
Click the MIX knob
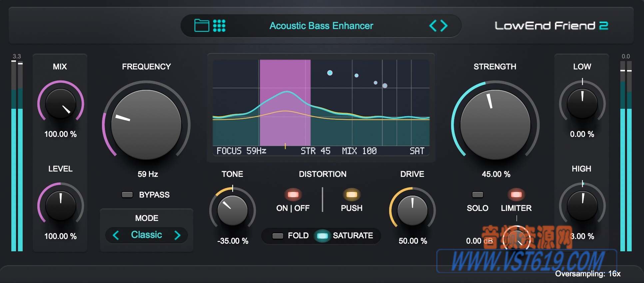click(60, 104)
